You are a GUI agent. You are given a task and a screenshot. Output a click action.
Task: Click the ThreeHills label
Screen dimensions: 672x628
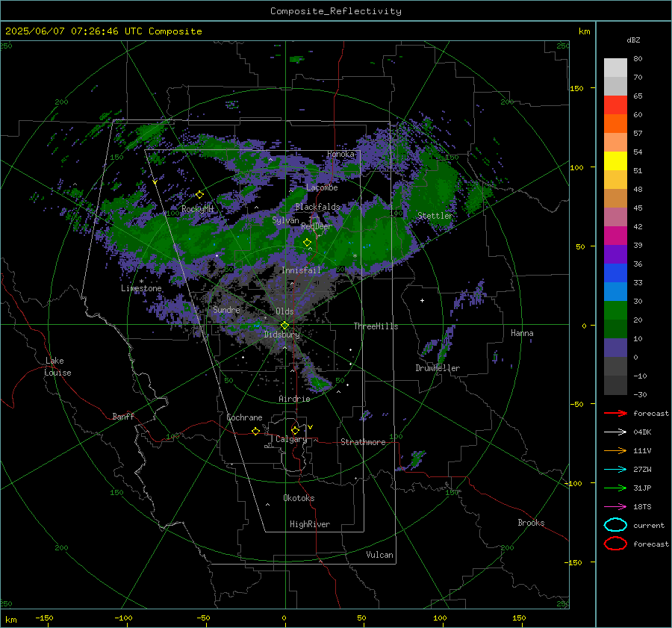376,326
